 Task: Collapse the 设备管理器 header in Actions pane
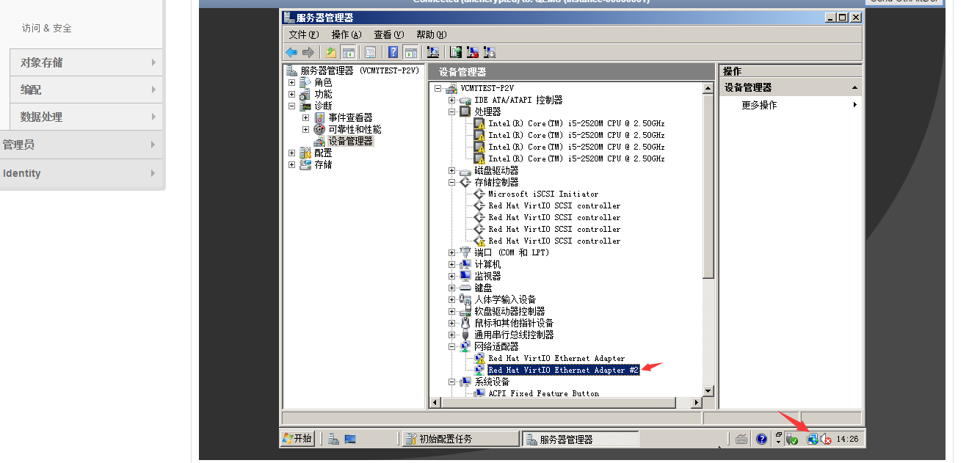pos(854,87)
